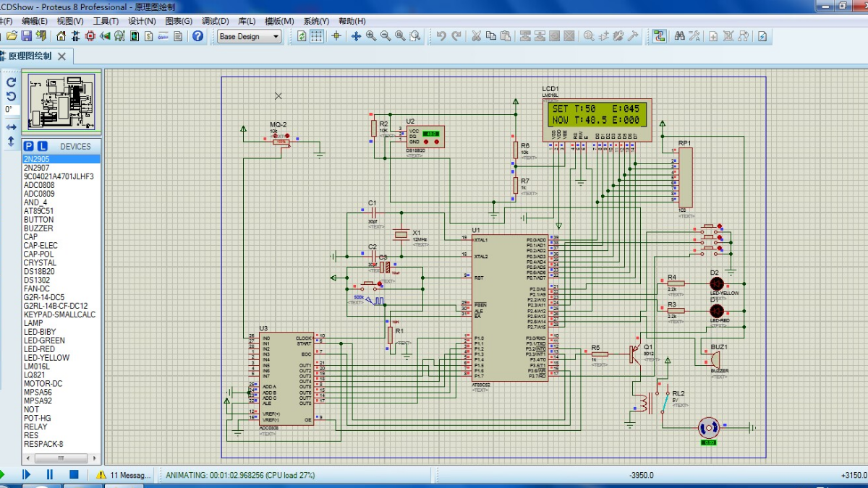Click the Undo arrow icon
The height and width of the screenshot is (488, 868).
coord(441,36)
